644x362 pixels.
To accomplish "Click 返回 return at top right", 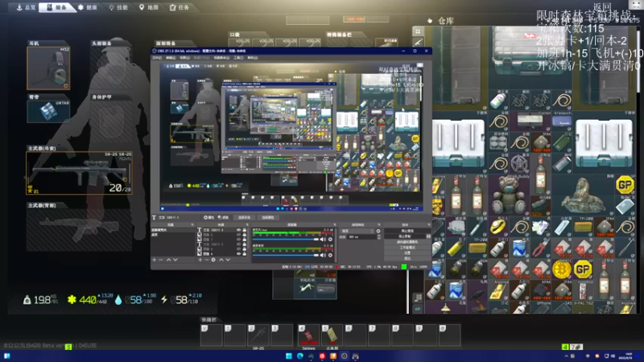I will pos(602,7).
